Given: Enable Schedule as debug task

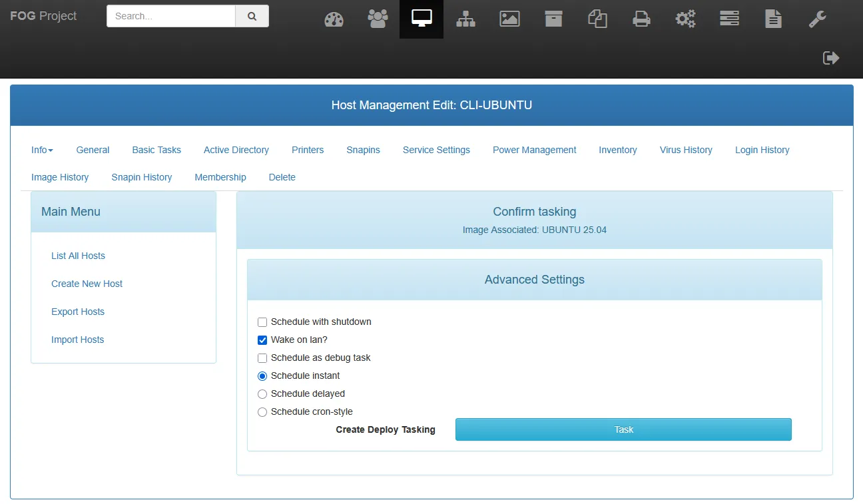Looking at the screenshot, I should point(262,358).
